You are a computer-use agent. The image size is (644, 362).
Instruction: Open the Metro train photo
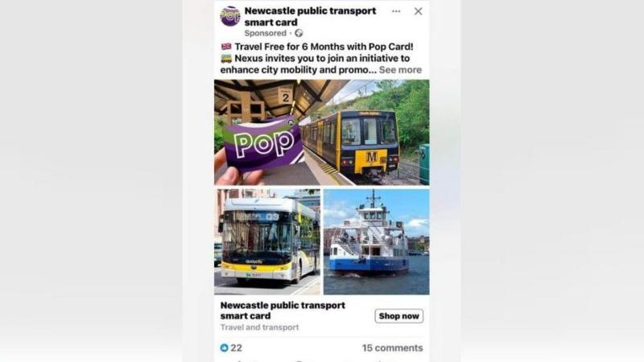[321, 133]
